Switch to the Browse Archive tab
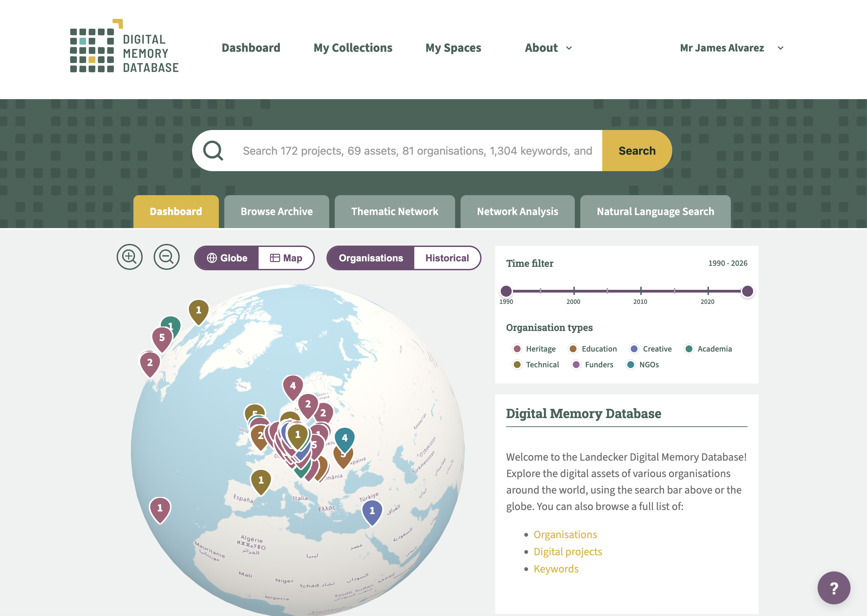Image resolution: width=867 pixels, height=616 pixels. pyautogui.click(x=276, y=211)
